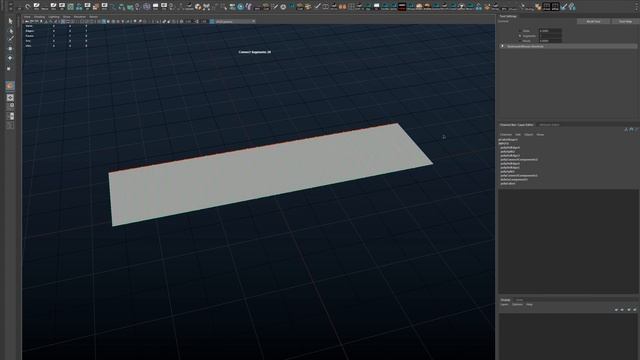Open the viewport Lighting menu
The height and width of the screenshot is (360, 640).
click(x=54, y=17)
